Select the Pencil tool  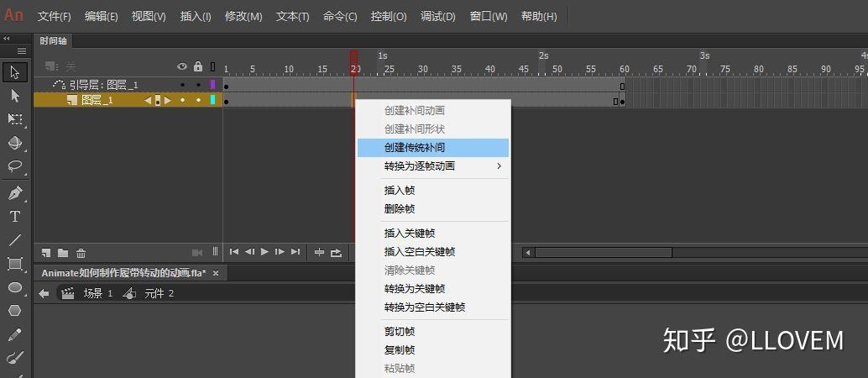pyautogui.click(x=15, y=335)
